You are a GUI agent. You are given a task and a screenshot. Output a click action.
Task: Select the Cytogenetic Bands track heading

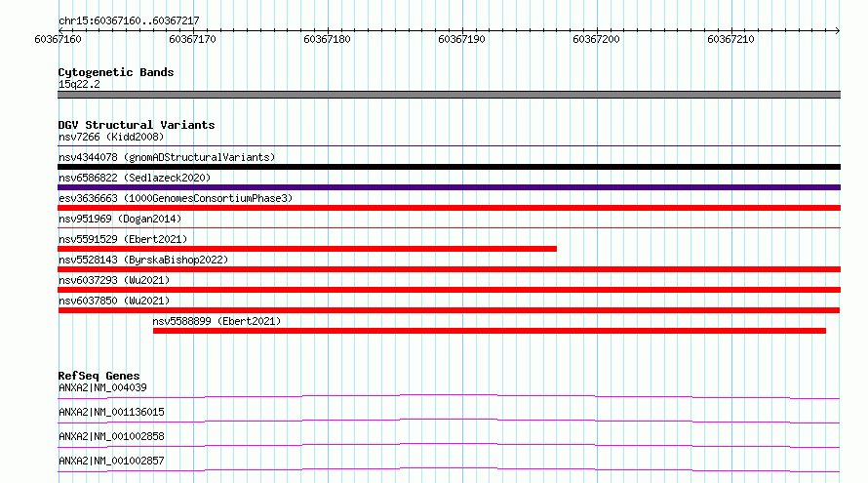click(x=116, y=72)
